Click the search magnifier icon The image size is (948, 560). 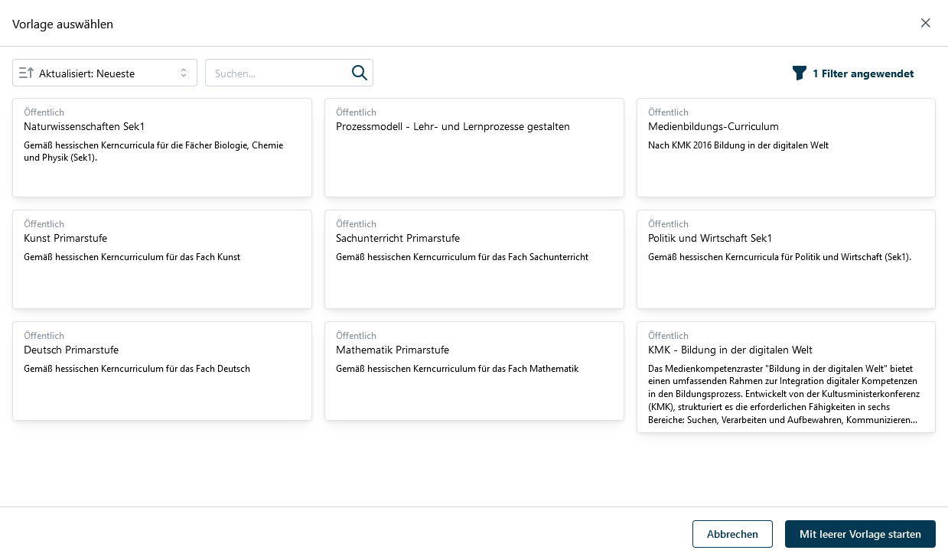(x=360, y=73)
